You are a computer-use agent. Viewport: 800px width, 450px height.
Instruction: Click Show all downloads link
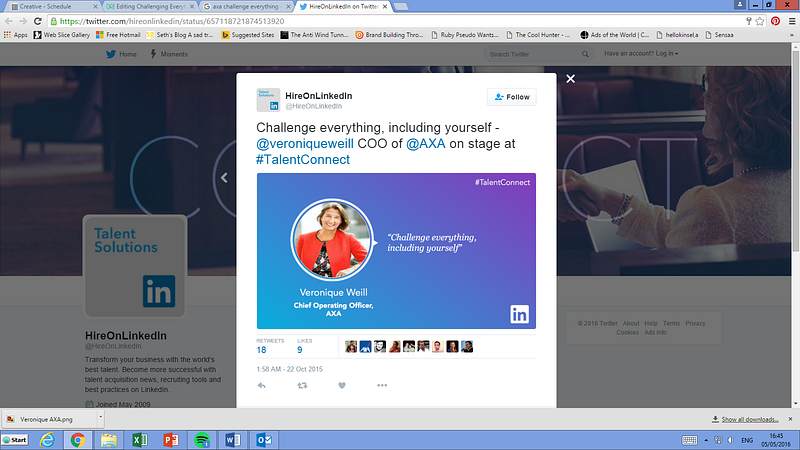pos(749,419)
